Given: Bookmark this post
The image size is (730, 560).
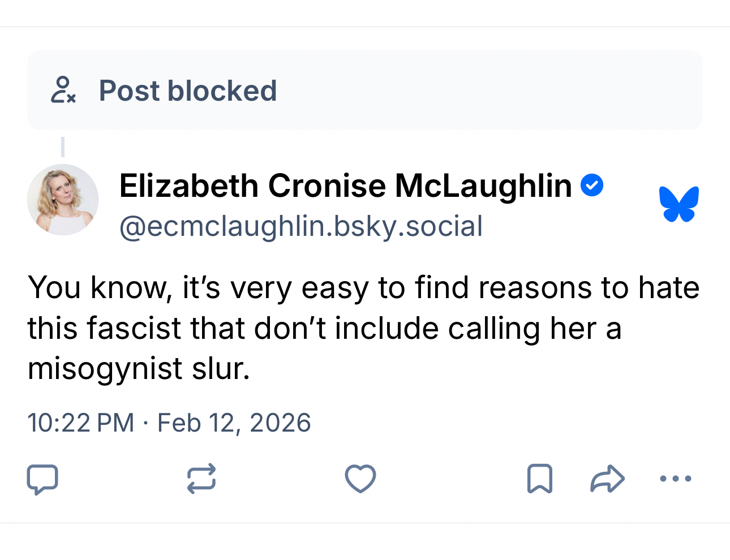Looking at the screenshot, I should [539, 479].
